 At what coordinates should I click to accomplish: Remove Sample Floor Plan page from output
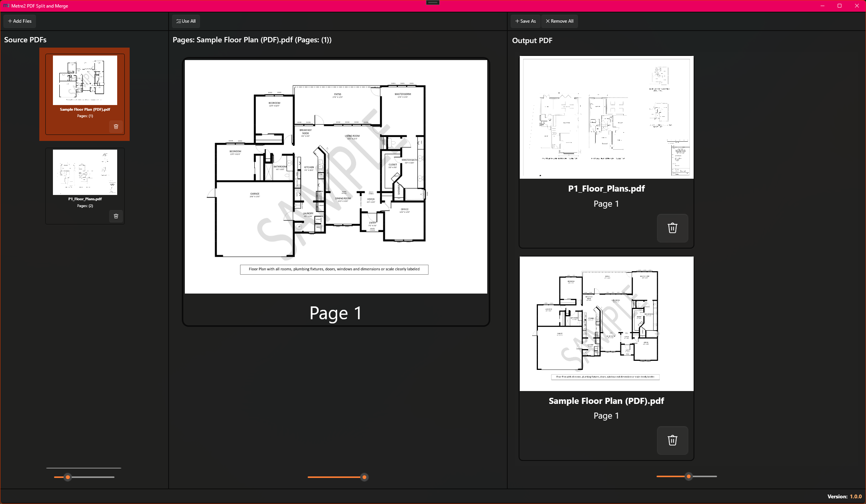click(x=672, y=441)
